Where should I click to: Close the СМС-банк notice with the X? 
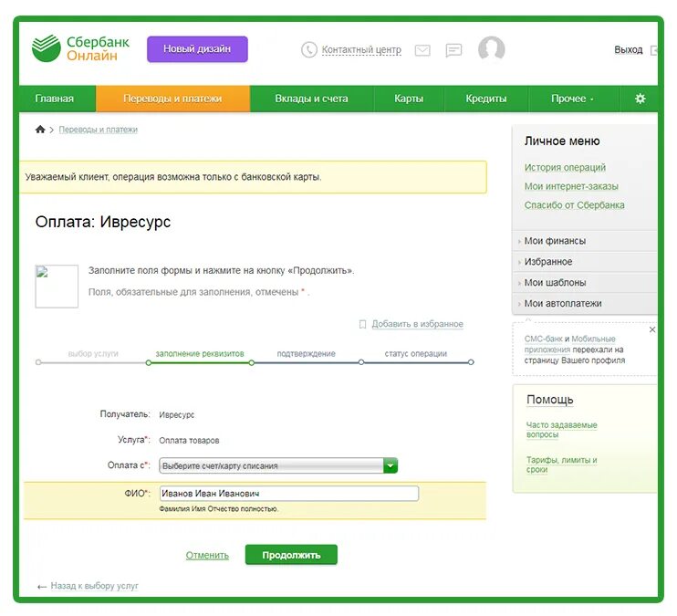pos(652,329)
